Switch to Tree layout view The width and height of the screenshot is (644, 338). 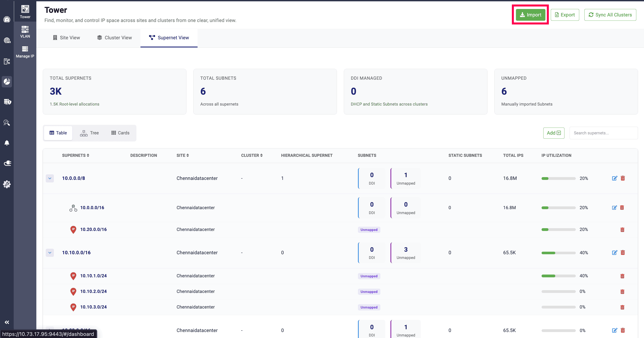tap(89, 133)
